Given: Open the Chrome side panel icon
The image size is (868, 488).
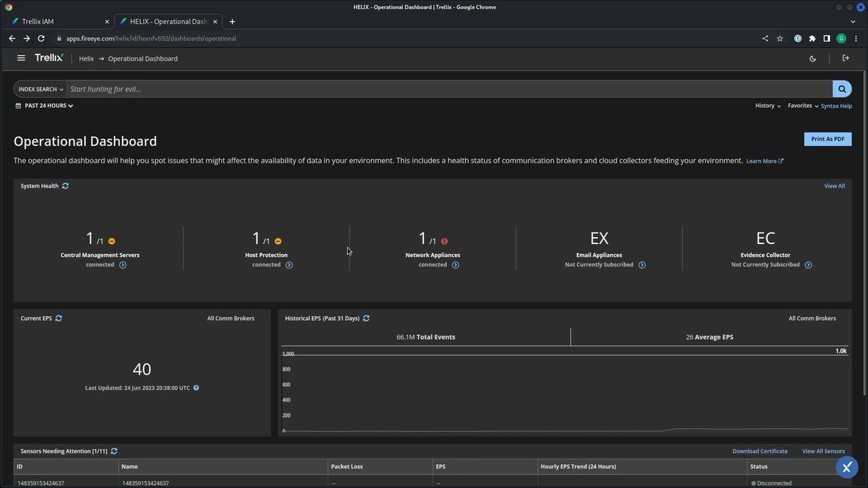Looking at the screenshot, I should [x=827, y=39].
